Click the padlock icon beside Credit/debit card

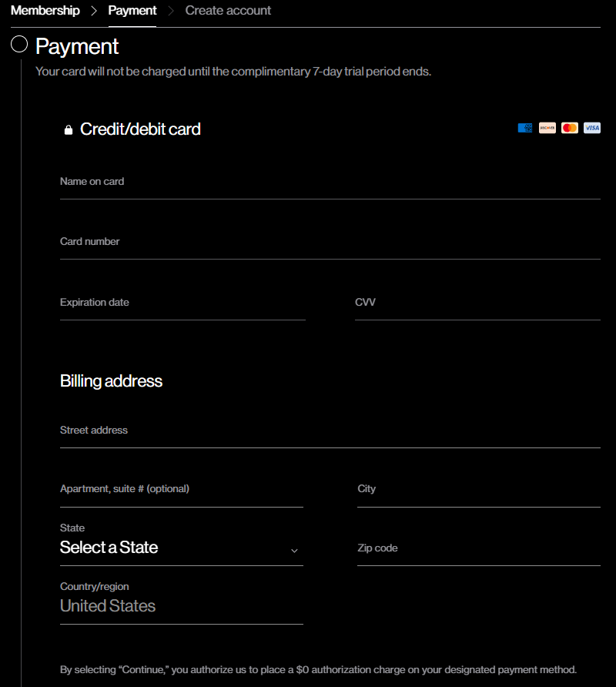pos(68,130)
